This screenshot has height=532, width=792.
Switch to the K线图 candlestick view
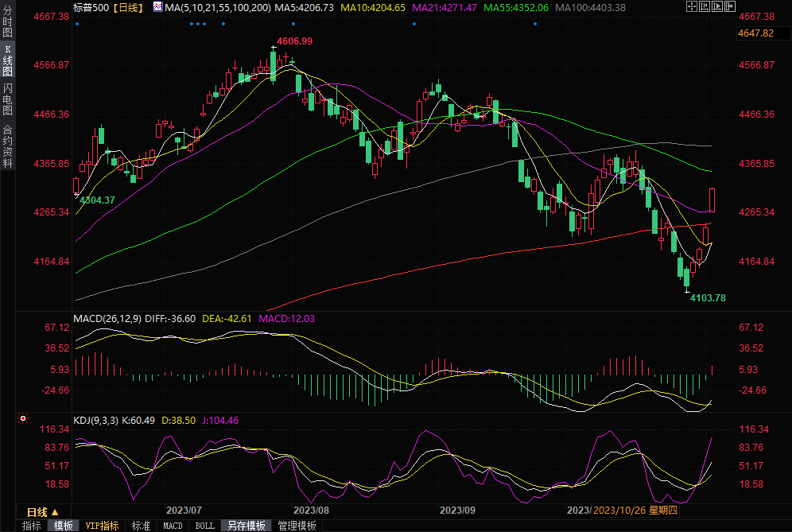pyautogui.click(x=8, y=61)
